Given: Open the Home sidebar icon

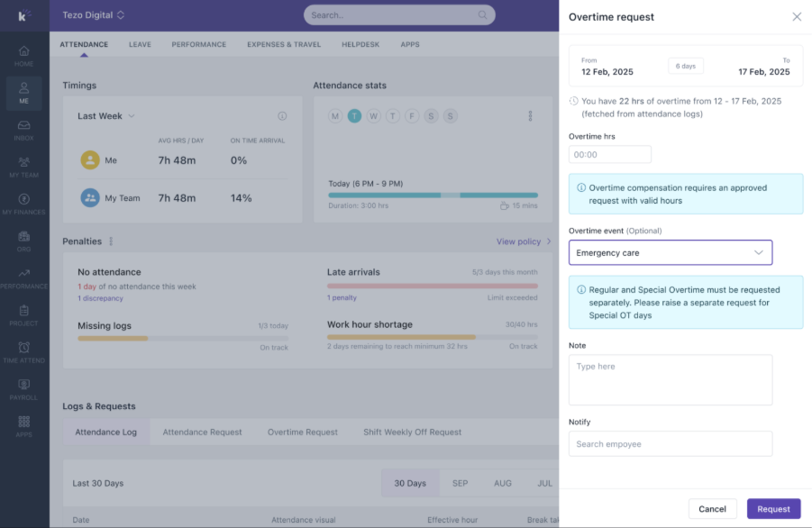Looking at the screenshot, I should pos(23,50).
